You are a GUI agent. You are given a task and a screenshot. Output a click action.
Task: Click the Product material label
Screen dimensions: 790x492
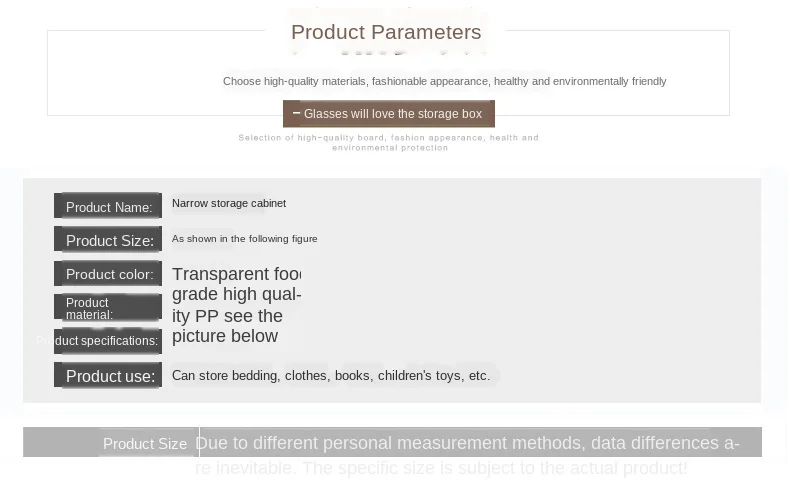pos(108,308)
